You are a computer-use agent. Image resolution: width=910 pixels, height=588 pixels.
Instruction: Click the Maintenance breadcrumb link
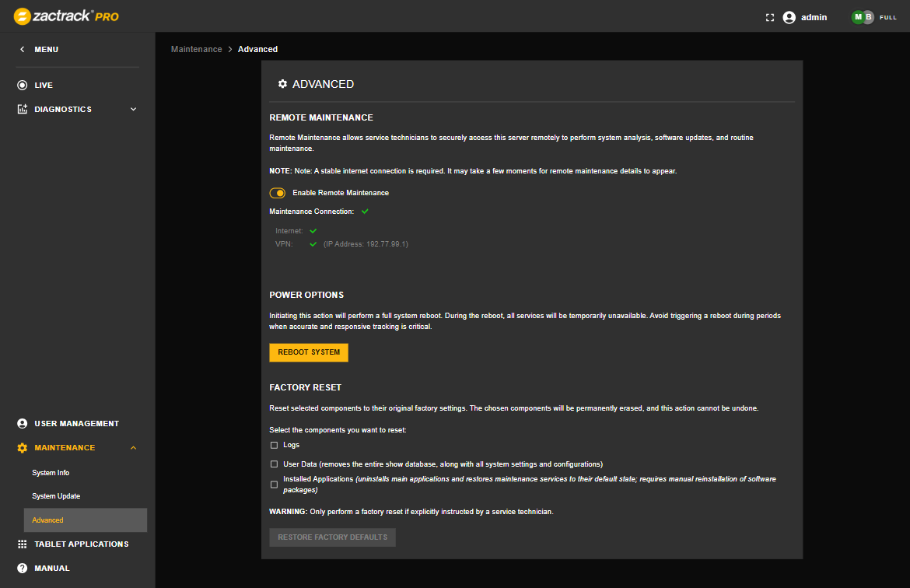(196, 48)
